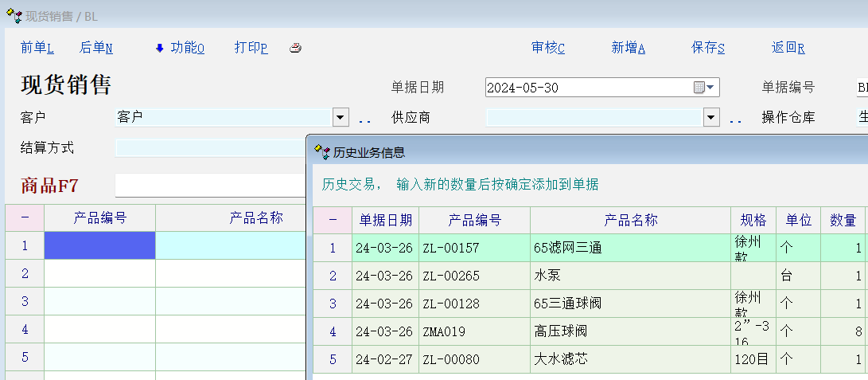
Task: Click the printer icon beside 打印P
Action: [295, 48]
